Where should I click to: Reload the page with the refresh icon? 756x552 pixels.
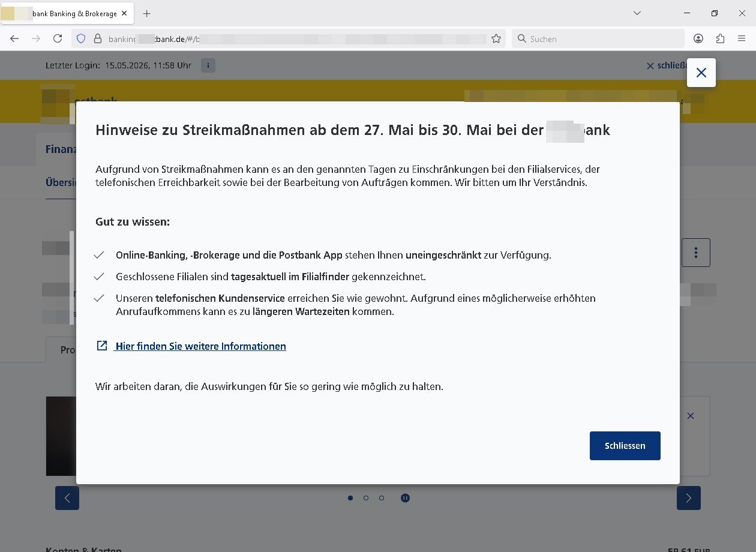tap(58, 38)
